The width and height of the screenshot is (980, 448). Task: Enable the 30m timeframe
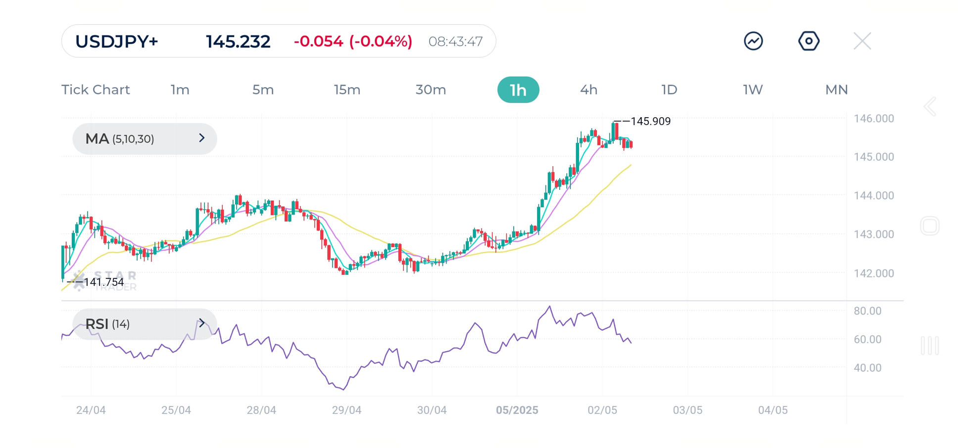pyautogui.click(x=430, y=90)
